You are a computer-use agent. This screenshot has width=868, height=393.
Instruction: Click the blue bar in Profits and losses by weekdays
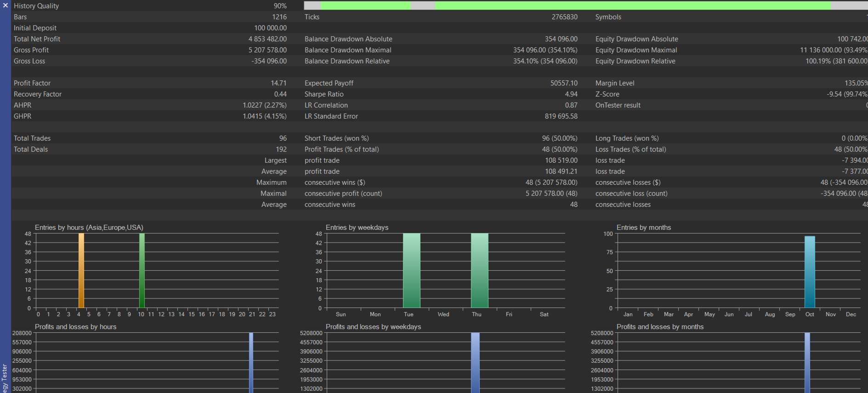(x=475, y=362)
